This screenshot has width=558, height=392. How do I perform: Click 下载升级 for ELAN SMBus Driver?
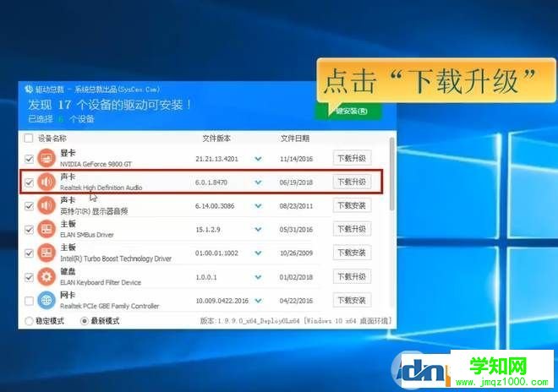point(352,229)
